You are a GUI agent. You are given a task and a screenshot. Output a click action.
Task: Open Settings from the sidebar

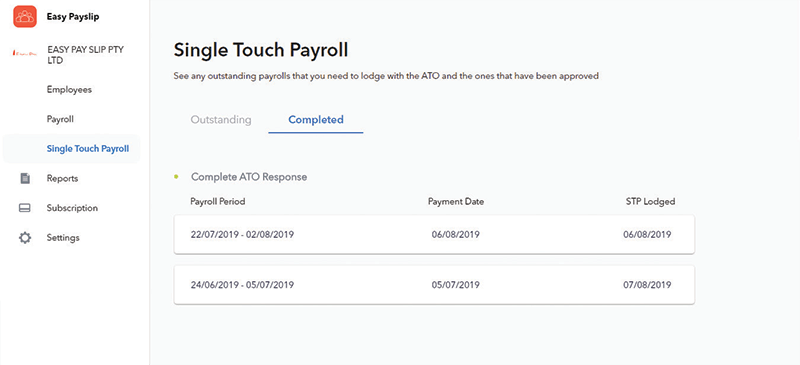coord(63,238)
